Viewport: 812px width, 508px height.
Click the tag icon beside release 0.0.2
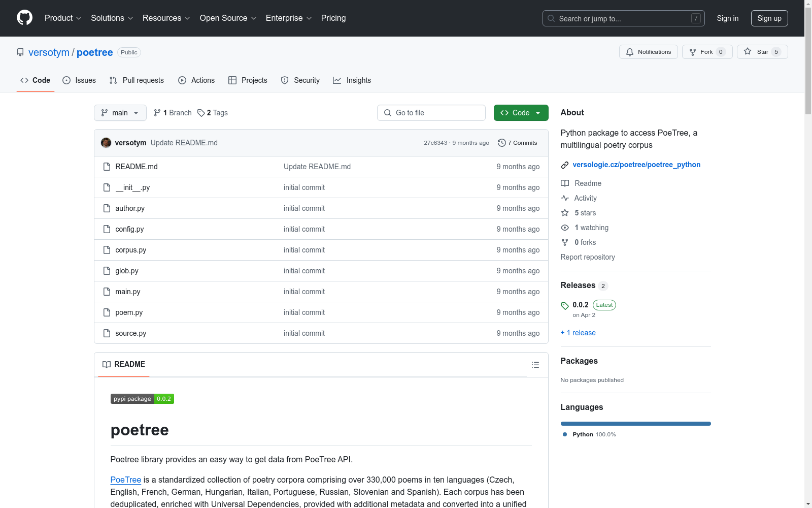[x=565, y=306]
